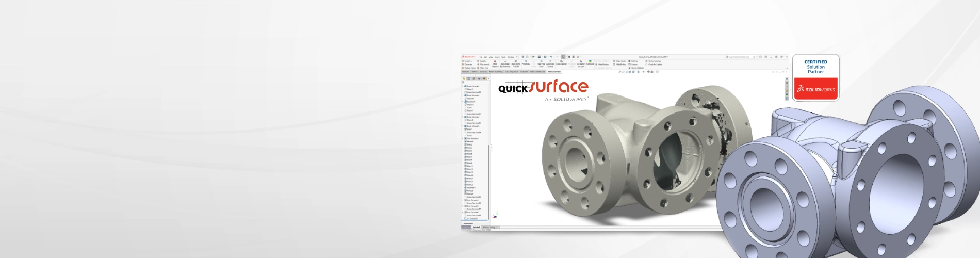980x258 pixels.
Task: Select Chamfer1 in the feature tree
Action: [470, 188]
